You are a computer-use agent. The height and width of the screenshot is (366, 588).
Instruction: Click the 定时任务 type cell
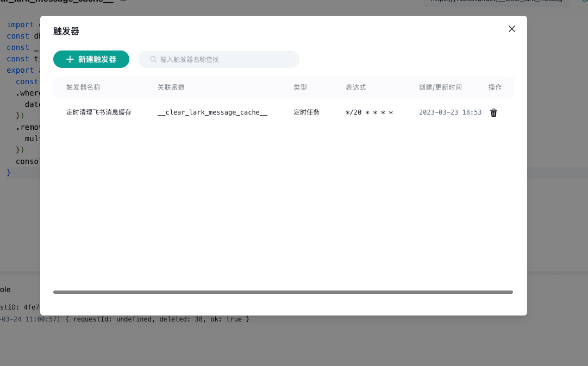point(306,112)
